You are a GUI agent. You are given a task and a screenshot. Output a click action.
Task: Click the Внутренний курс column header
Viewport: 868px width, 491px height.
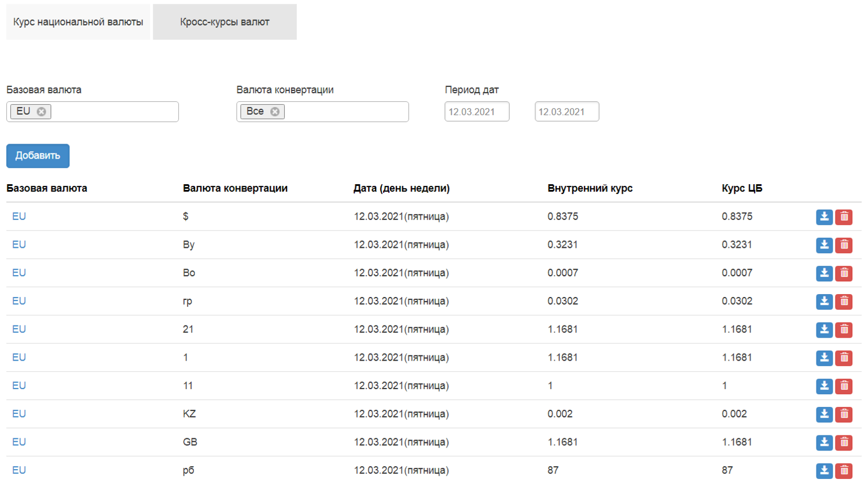coord(590,188)
